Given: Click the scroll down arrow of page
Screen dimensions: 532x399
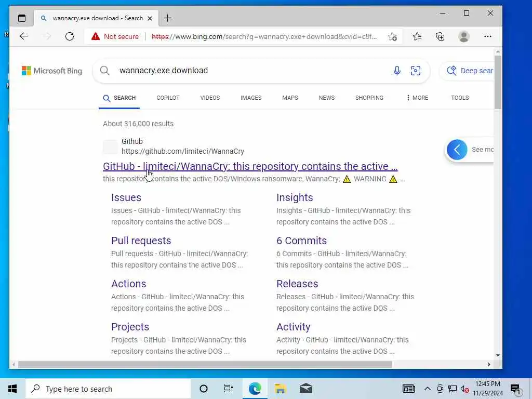Looking at the screenshot, I should (498, 355).
